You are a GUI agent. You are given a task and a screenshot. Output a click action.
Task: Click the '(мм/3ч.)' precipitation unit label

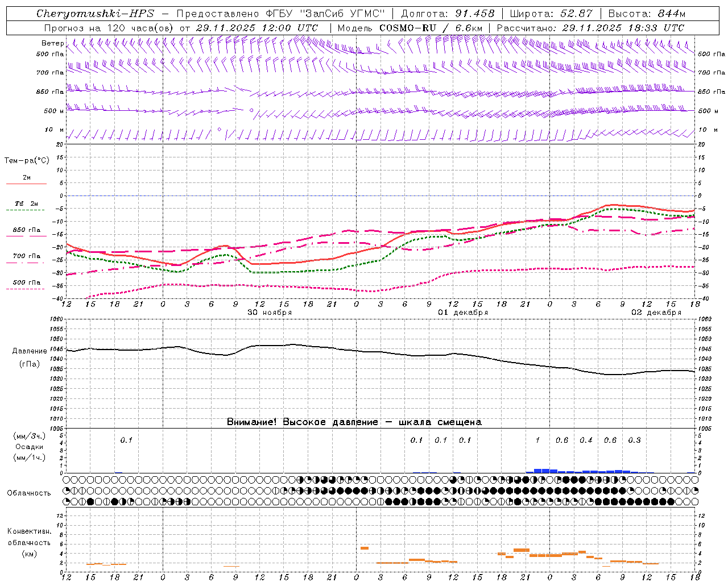(30, 436)
